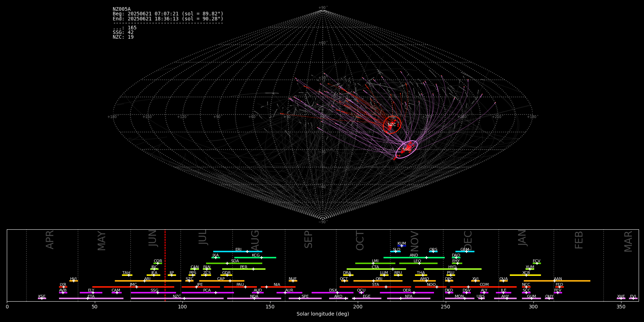This screenshot has width=644, height=322.
Task: Click the NUE shower label
Action: 293,279
